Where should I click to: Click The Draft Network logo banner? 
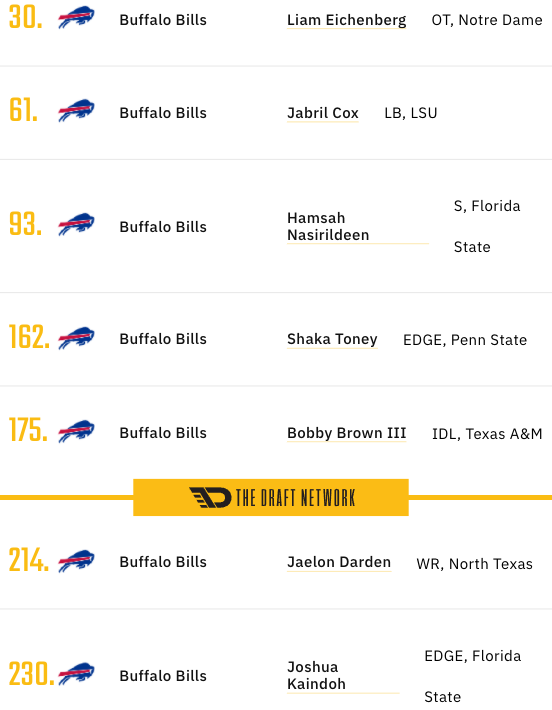coord(271,497)
